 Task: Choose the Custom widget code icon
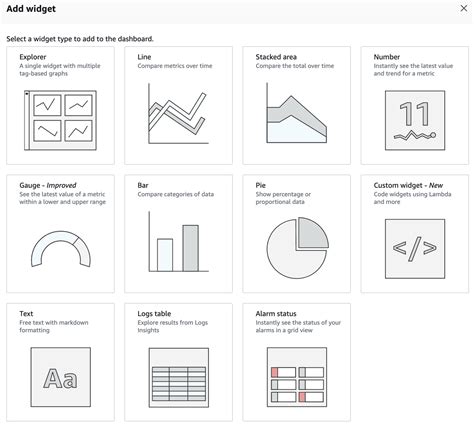(x=415, y=249)
